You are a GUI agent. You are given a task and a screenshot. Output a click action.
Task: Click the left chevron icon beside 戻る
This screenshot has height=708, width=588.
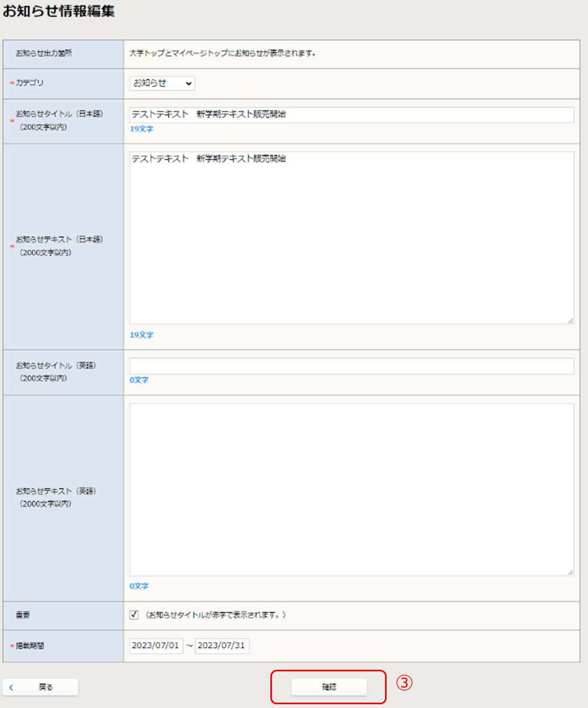pos(11,688)
